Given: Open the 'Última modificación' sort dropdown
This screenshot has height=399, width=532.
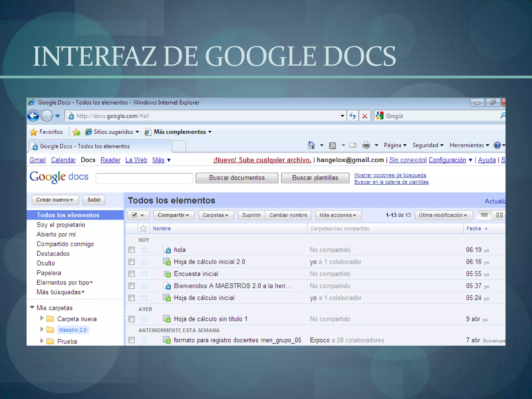Looking at the screenshot, I should [x=443, y=215].
